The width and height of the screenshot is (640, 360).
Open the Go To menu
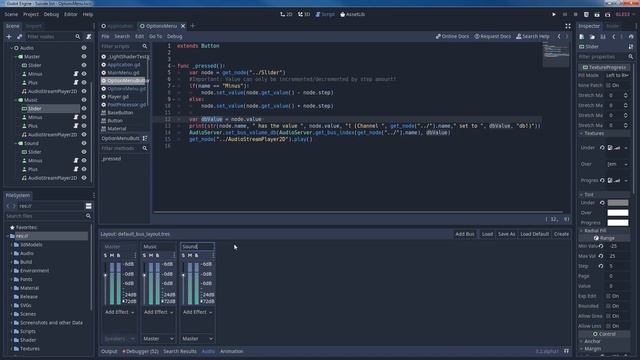[x=155, y=36]
